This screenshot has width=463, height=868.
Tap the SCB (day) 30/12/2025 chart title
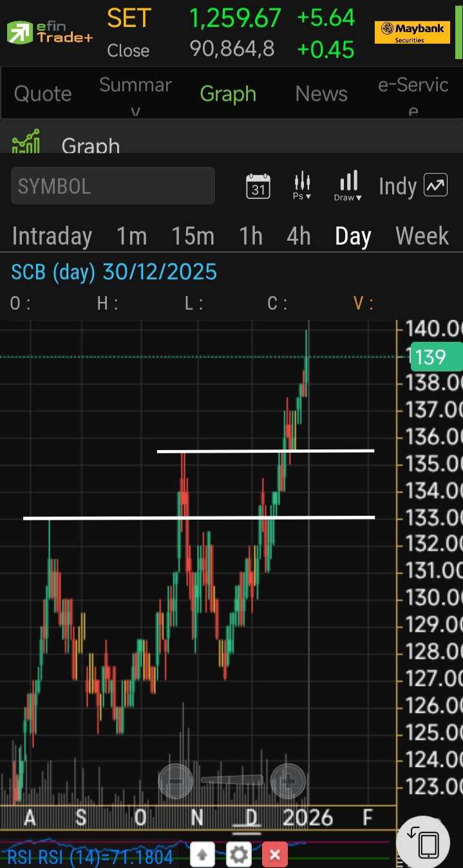tap(114, 272)
